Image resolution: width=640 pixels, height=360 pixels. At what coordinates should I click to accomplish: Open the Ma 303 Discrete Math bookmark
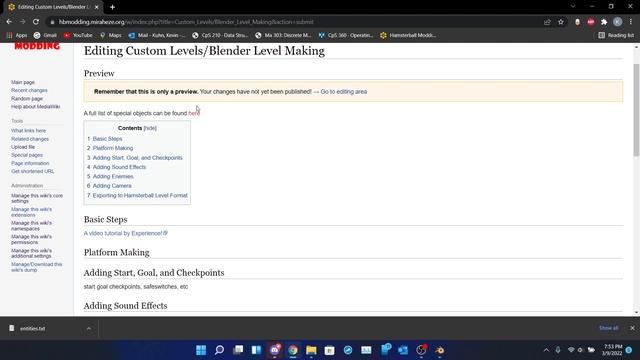283,36
